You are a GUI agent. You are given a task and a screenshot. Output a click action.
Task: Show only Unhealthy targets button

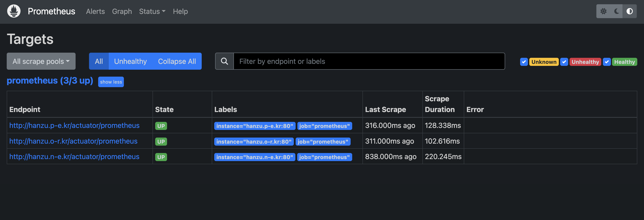click(130, 61)
